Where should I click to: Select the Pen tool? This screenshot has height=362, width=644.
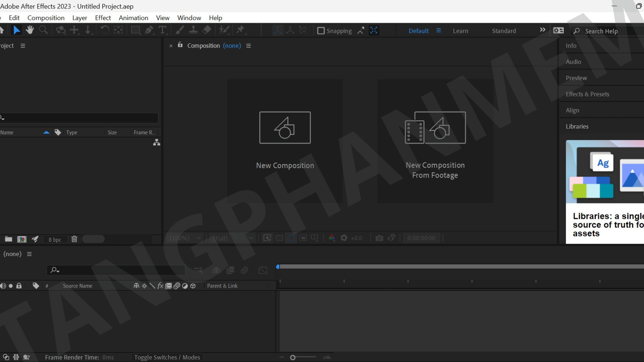click(149, 30)
